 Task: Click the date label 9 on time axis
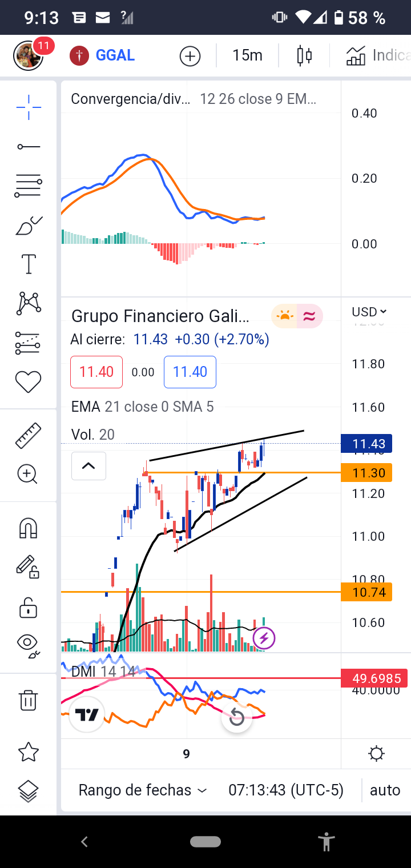[186, 754]
